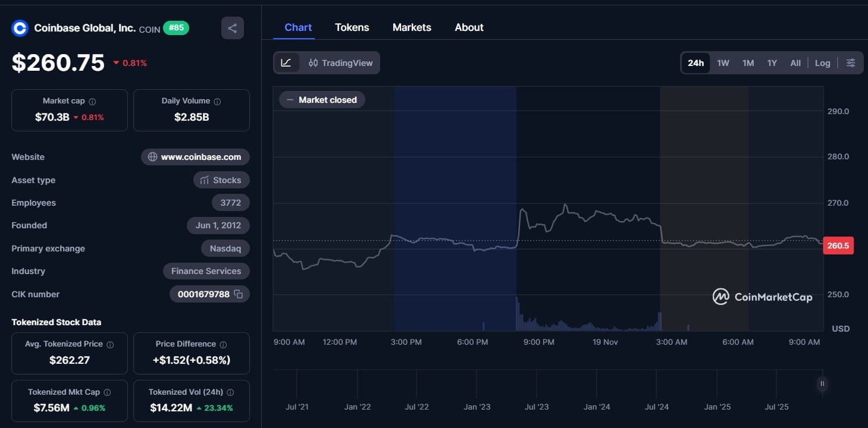Screen dimensions: 868x428
Task: Open the About tab
Action: [469, 27]
